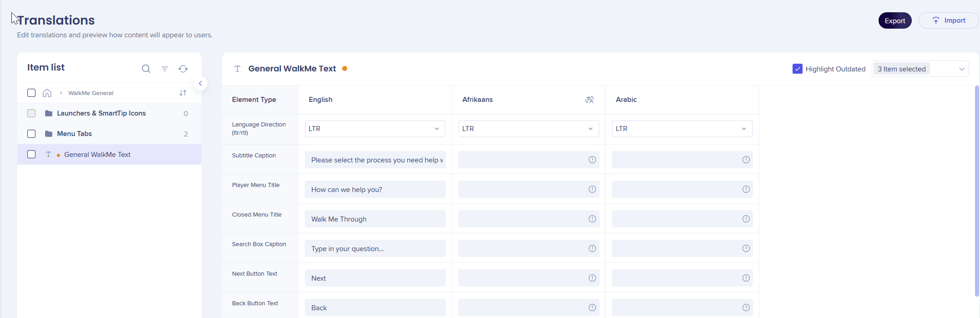This screenshot has height=318, width=980.
Task: Click the Export button
Action: click(894, 21)
